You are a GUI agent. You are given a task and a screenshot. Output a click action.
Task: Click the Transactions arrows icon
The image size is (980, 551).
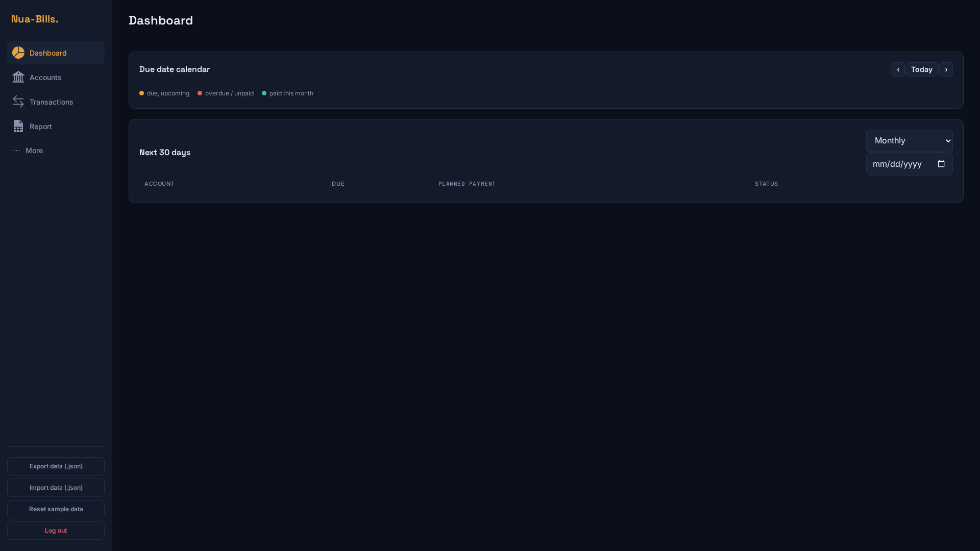pos(18,102)
